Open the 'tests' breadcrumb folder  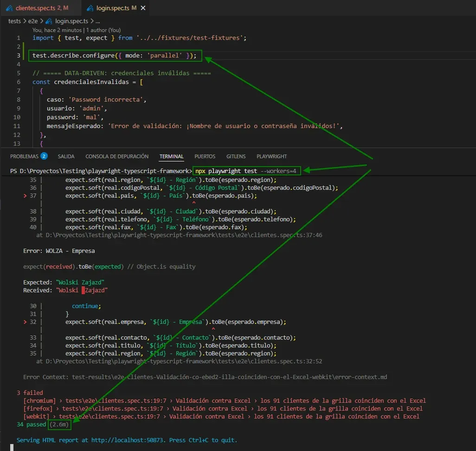tap(14, 21)
